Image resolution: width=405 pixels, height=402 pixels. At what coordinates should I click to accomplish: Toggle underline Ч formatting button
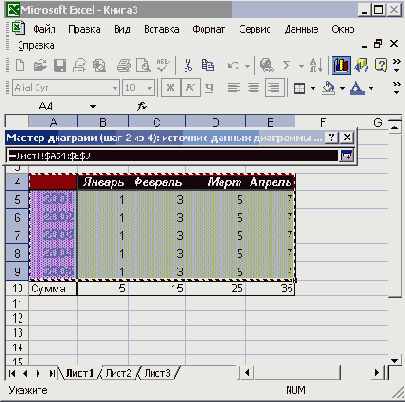209,88
